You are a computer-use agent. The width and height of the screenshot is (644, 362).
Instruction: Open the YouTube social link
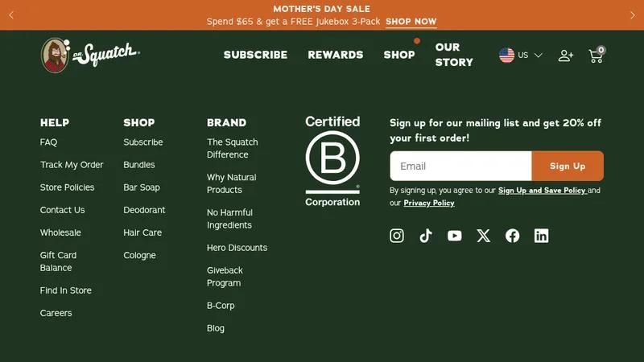[x=454, y=236]
